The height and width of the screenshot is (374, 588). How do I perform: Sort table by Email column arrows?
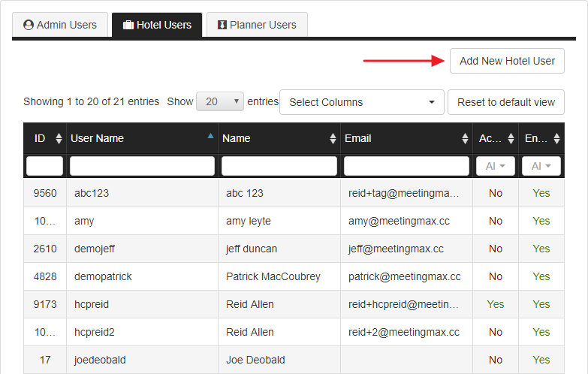coord(465,138)
